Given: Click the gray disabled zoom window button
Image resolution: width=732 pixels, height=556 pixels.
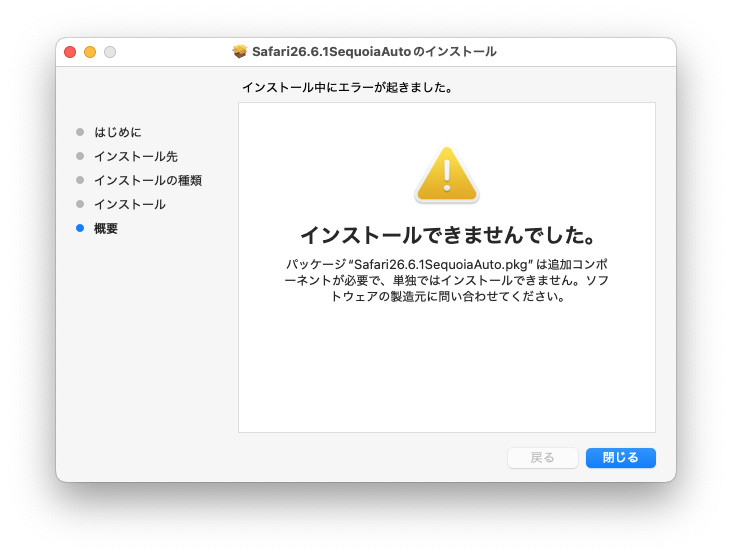Looking at the screenshot, I should 110,52.
